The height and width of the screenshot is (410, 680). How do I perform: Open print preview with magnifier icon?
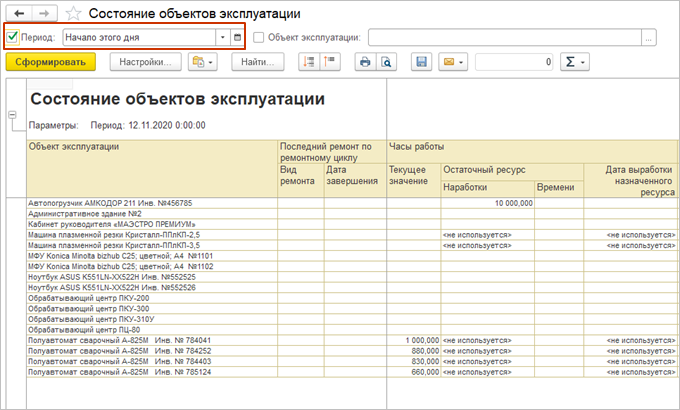385,62
